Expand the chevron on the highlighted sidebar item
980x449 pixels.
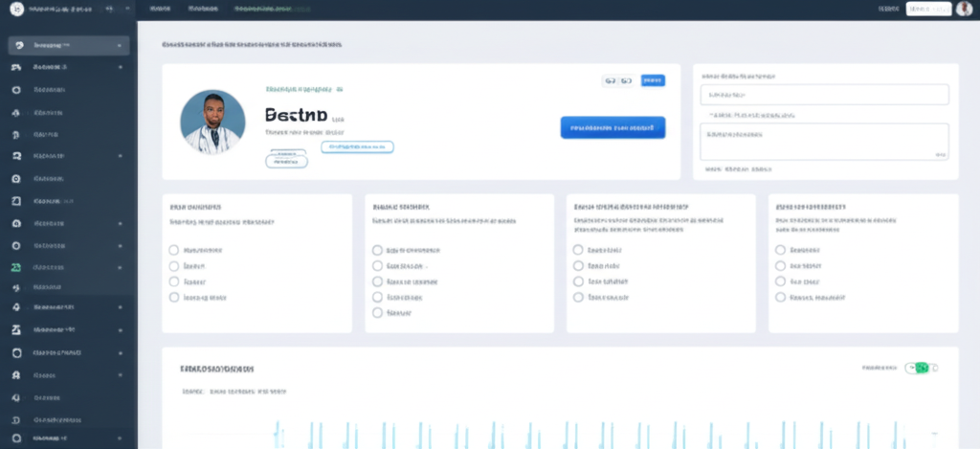120,46
